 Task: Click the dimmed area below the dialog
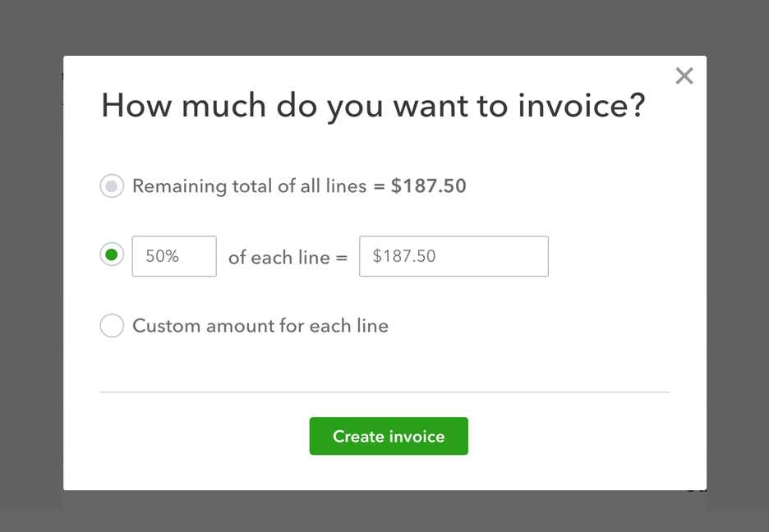click(384, 513)
